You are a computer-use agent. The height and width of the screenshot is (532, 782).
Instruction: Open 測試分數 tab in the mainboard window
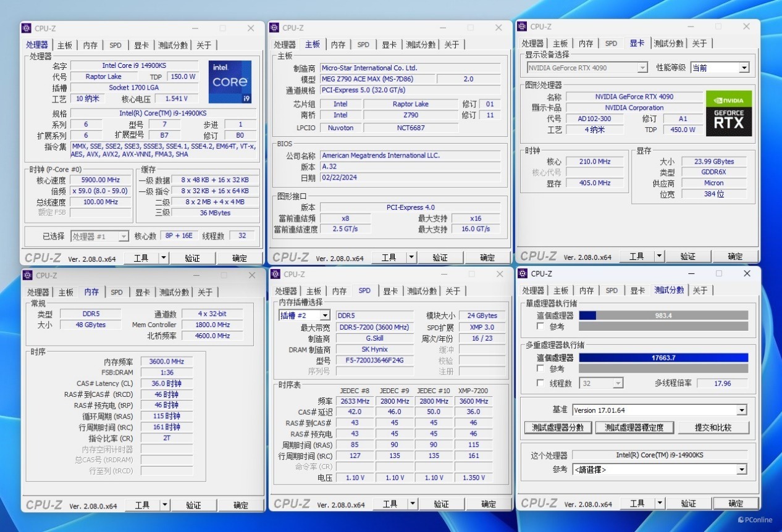pos(421,44)
